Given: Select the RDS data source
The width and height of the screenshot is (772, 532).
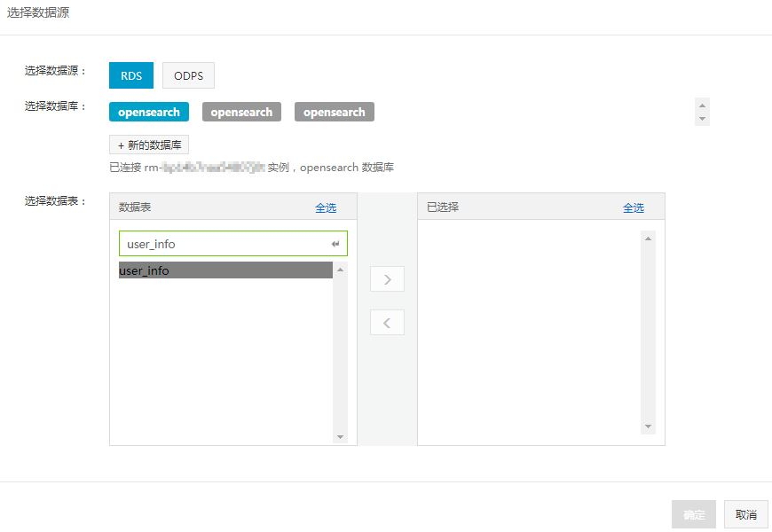Looking at the screenshot, I should [131, 75].
